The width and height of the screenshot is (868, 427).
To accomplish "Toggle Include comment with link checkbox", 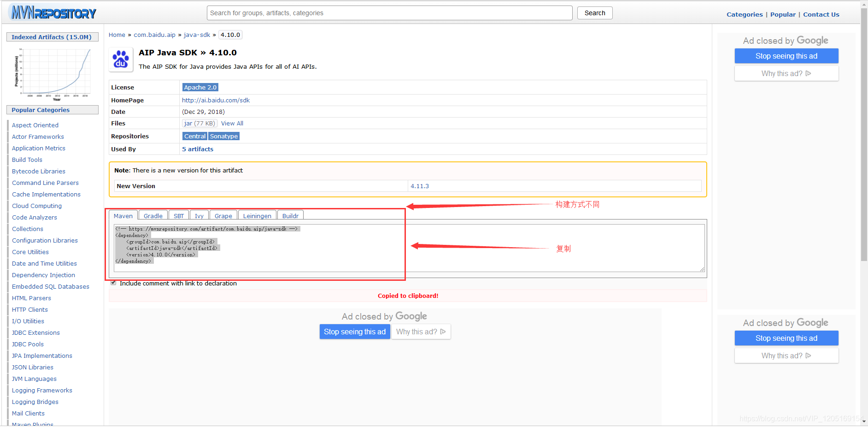I will (x=113, y=283).
